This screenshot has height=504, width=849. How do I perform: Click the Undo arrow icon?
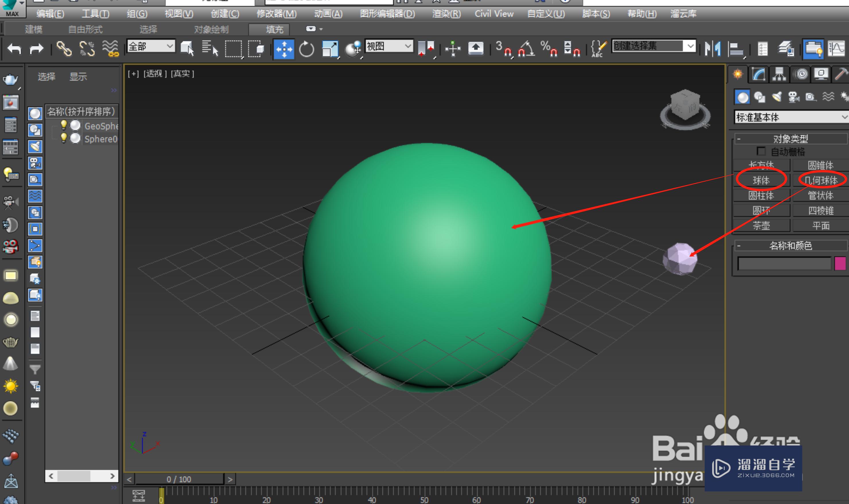[x=14, y=48]
